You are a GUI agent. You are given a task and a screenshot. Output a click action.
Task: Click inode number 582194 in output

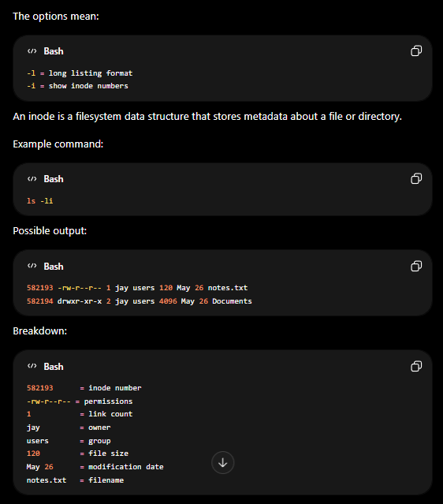click(40, 301)
